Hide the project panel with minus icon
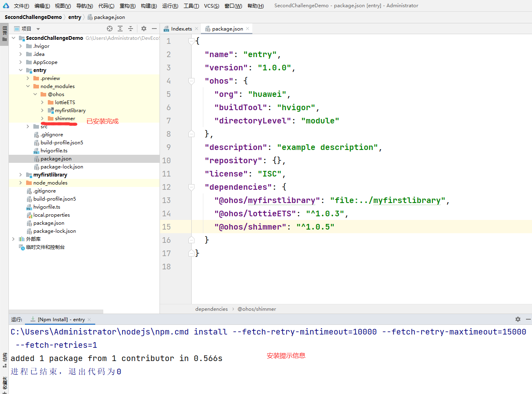 point(154,29)
